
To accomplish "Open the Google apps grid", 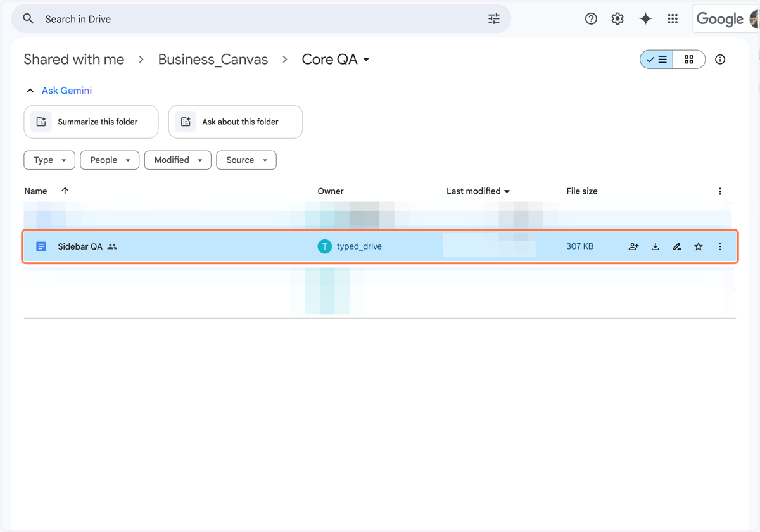I will pos(673,19).
